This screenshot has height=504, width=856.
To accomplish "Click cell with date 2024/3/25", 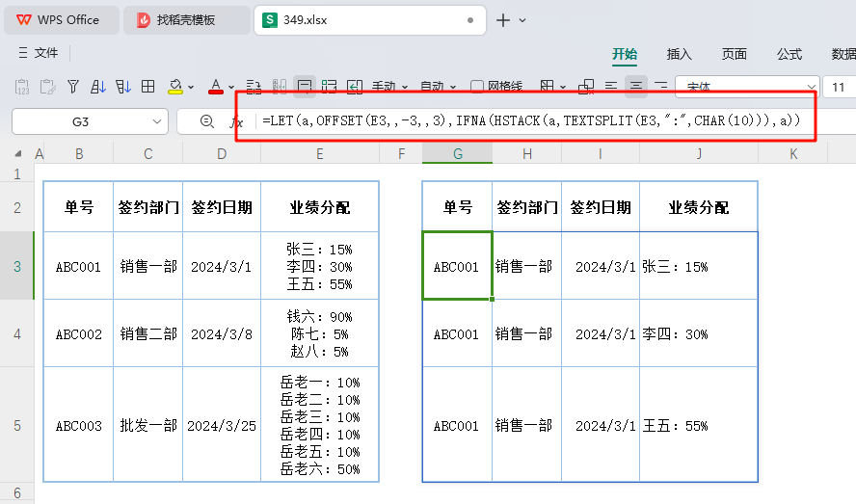I will click(x=222, y=425).
